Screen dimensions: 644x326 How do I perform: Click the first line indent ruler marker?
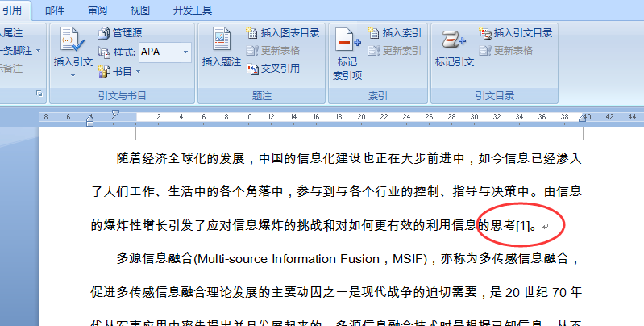pos(115,113)
